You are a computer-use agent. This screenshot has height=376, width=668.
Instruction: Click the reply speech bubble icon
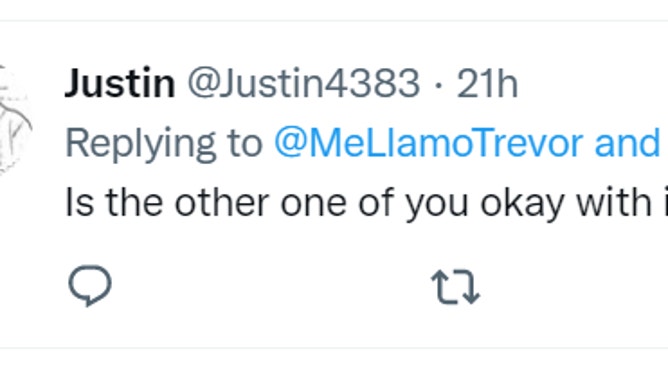point(90,285)
